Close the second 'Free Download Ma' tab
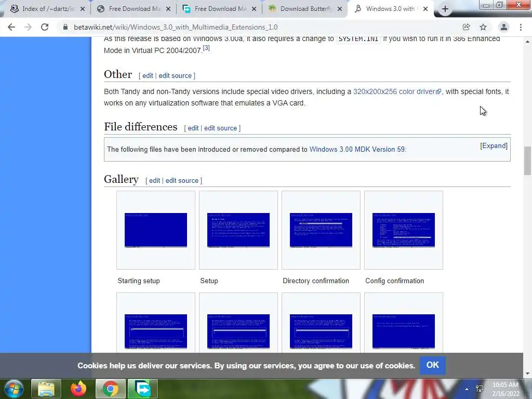 [254, 9]
